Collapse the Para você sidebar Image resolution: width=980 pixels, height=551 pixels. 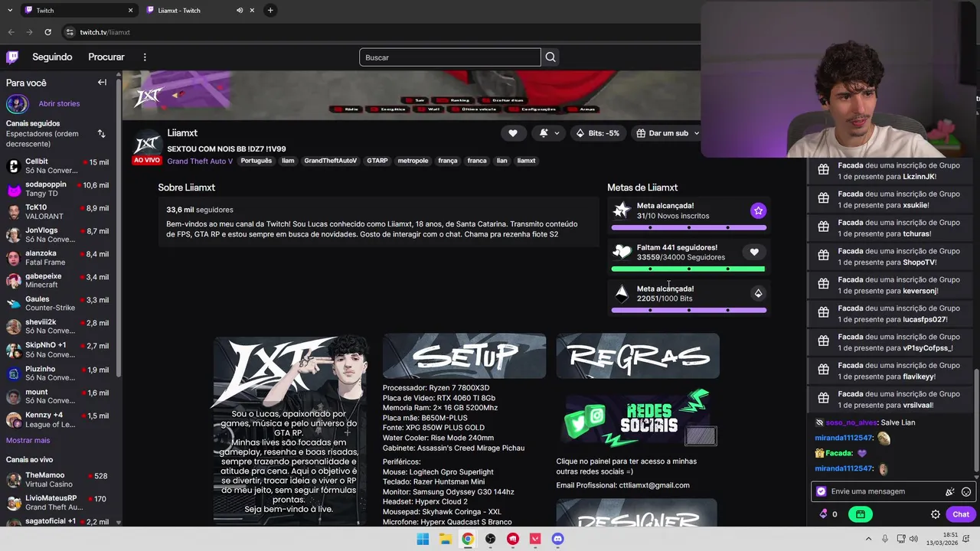(x=102, y=83)
